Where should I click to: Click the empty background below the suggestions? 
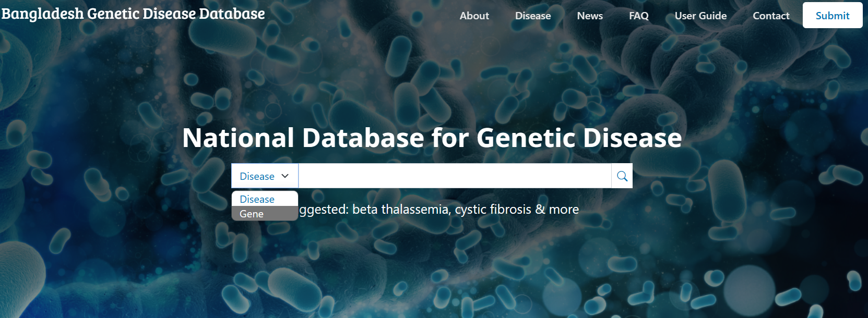click(433, 271)
